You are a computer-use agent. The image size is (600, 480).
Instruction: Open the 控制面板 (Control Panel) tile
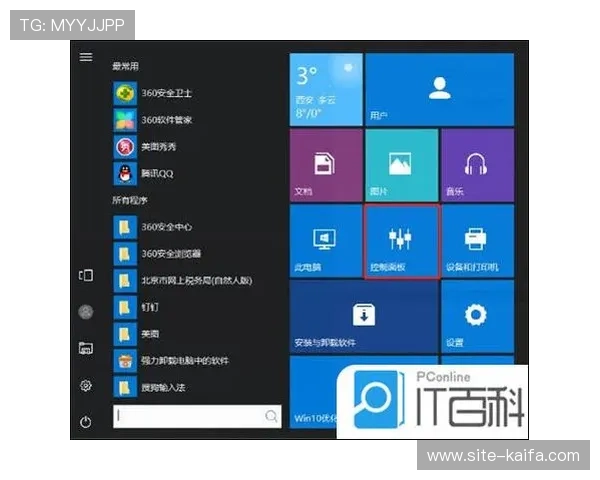(401, 241)
